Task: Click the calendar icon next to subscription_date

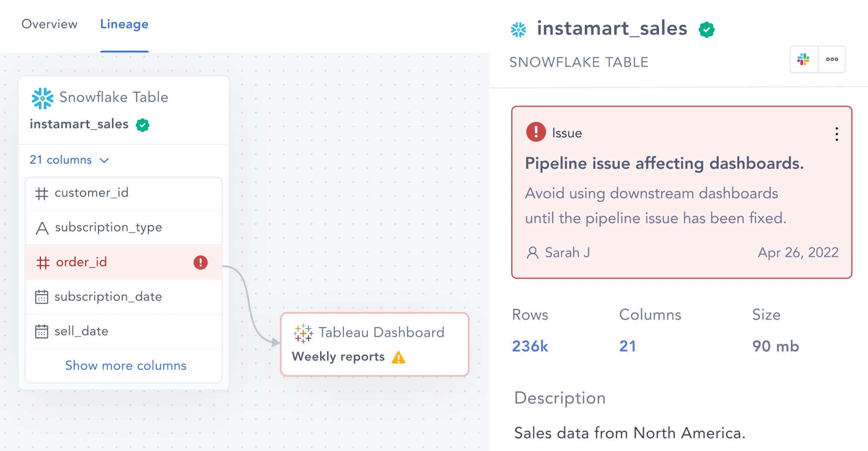Action: click(x=42, y=297)
